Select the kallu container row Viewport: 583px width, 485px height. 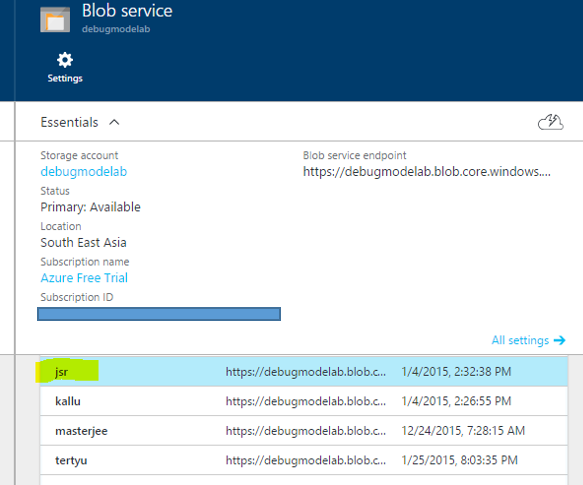pyautogui.click(x=304, y=401)
